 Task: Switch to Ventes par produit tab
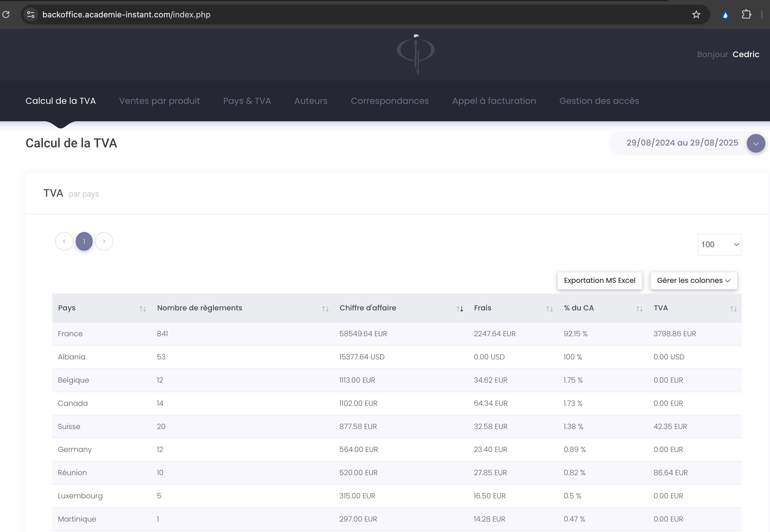[159, 101]
